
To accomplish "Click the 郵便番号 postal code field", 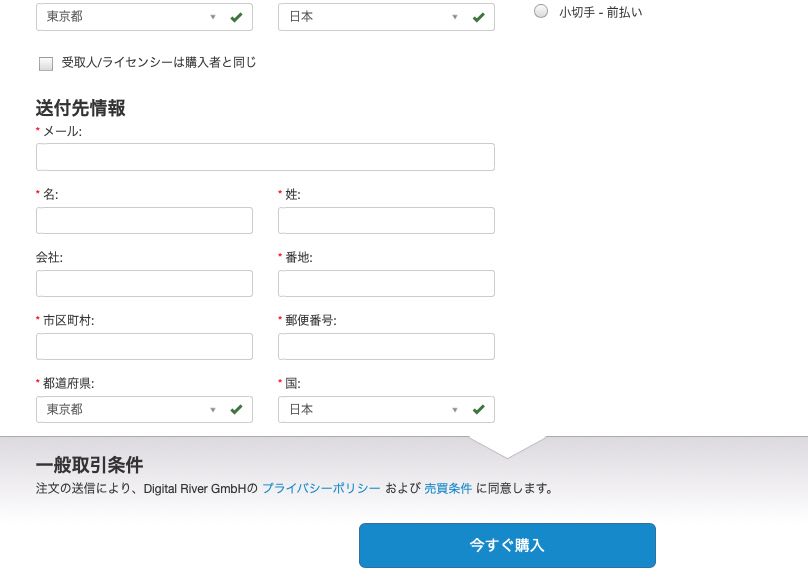I will 386,346.
